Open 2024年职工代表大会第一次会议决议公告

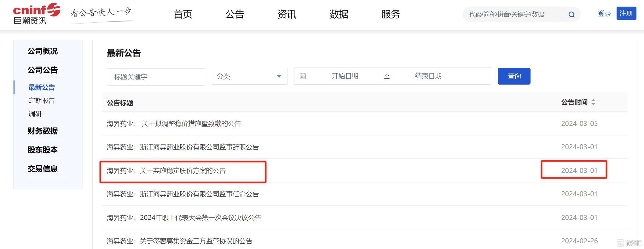click(x=184, y=218)
